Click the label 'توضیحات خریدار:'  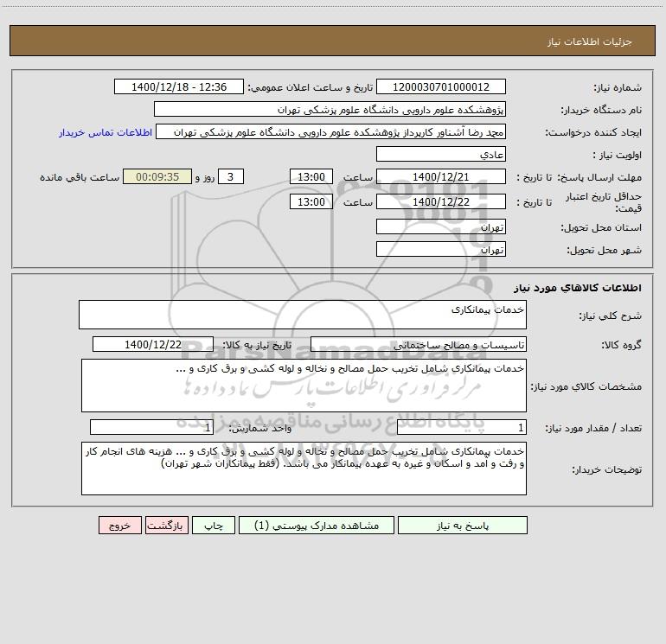606,469
